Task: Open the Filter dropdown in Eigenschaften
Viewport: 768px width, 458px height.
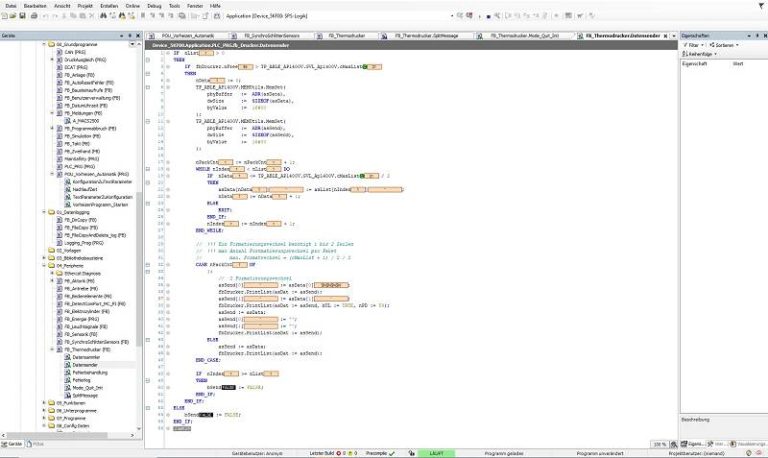Action: click(693, 45)
